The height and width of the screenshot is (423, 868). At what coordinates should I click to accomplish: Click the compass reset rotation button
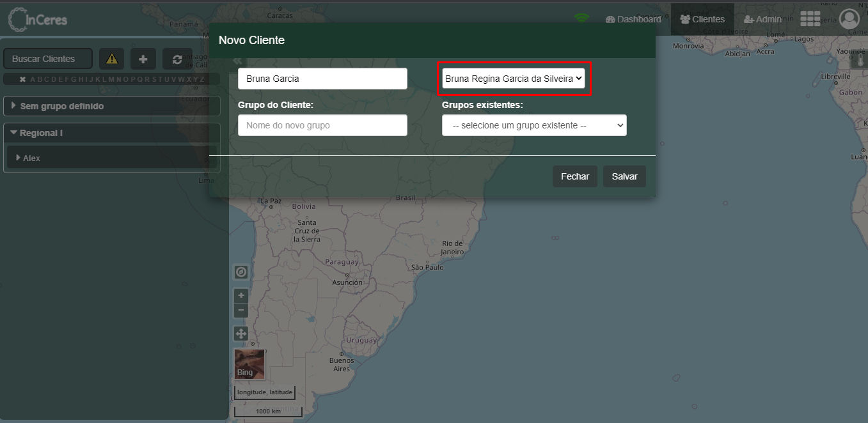pos(241,272)
